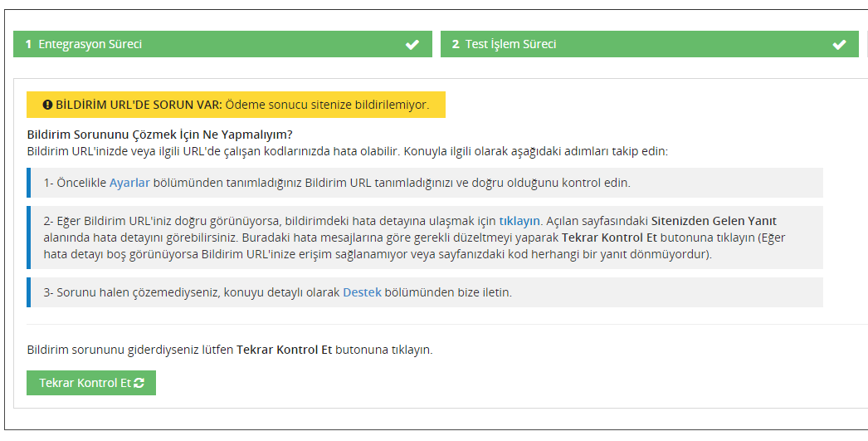Click the bold "Sitenizden Gelen Yanıt" text
This screenshot has width=868, height=441.
[x=714, y=221]
